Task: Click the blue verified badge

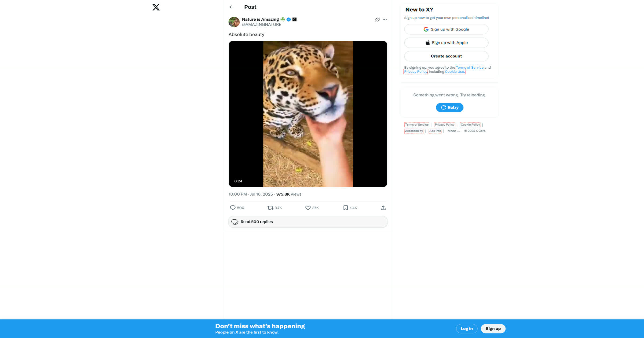Action: pos(288,19)
